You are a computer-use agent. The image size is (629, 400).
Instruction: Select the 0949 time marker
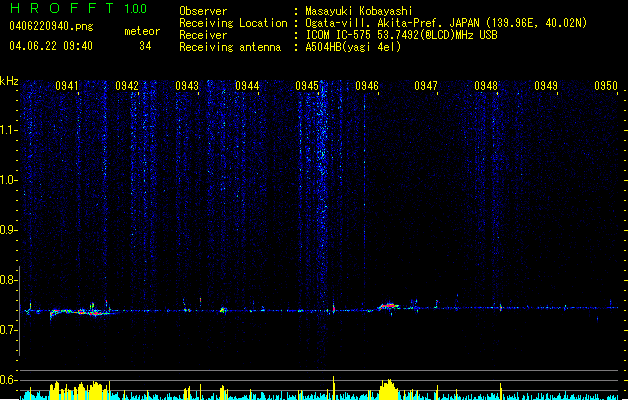point(546,86)
